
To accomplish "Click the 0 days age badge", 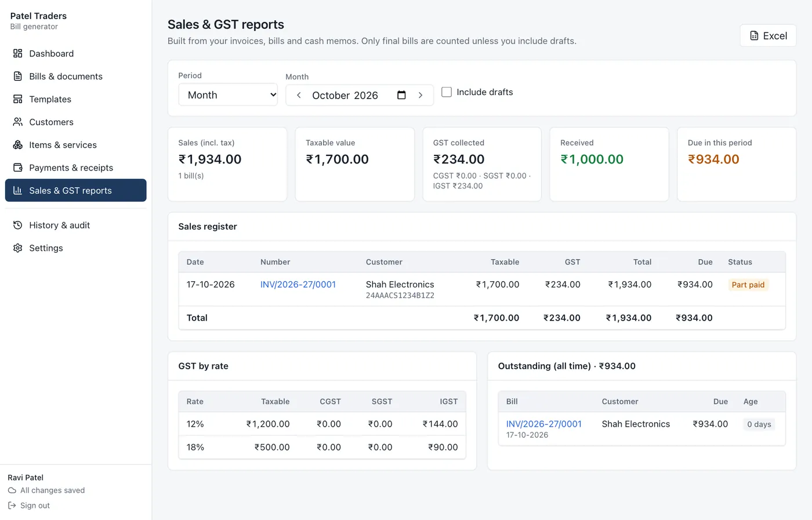I will point(759,424).
